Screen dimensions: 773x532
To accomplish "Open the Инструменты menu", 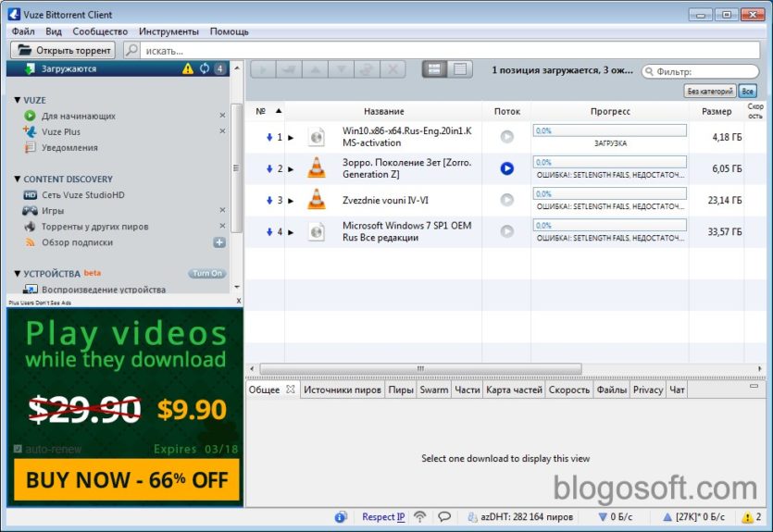I will point(168,31).
